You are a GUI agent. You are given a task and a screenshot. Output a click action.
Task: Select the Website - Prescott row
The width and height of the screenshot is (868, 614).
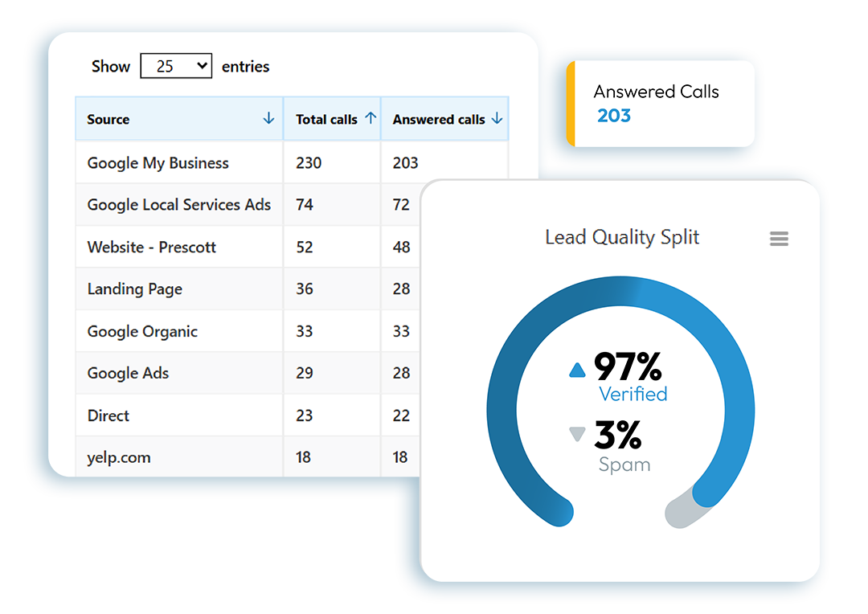point(152,248)
